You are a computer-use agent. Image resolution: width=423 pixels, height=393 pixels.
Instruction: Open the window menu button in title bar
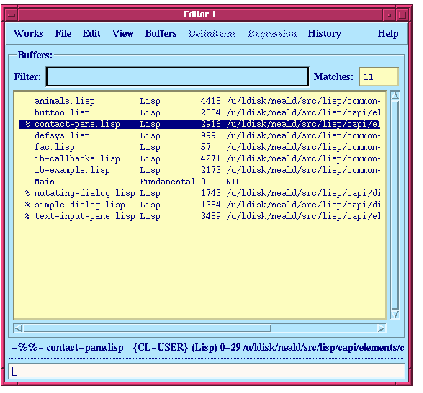12,15
